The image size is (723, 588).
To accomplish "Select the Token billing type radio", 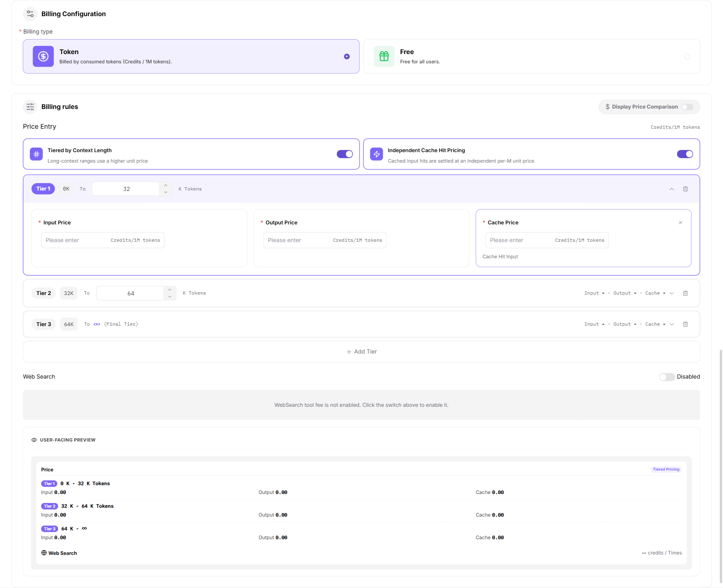I will (347, 56).
